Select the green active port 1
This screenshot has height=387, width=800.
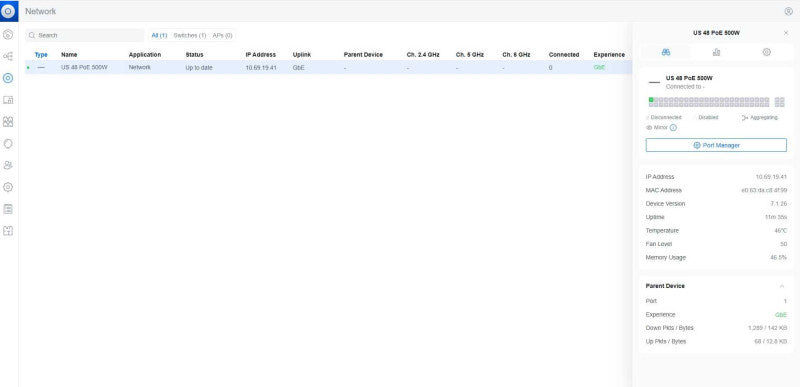(x=651, y=100)
